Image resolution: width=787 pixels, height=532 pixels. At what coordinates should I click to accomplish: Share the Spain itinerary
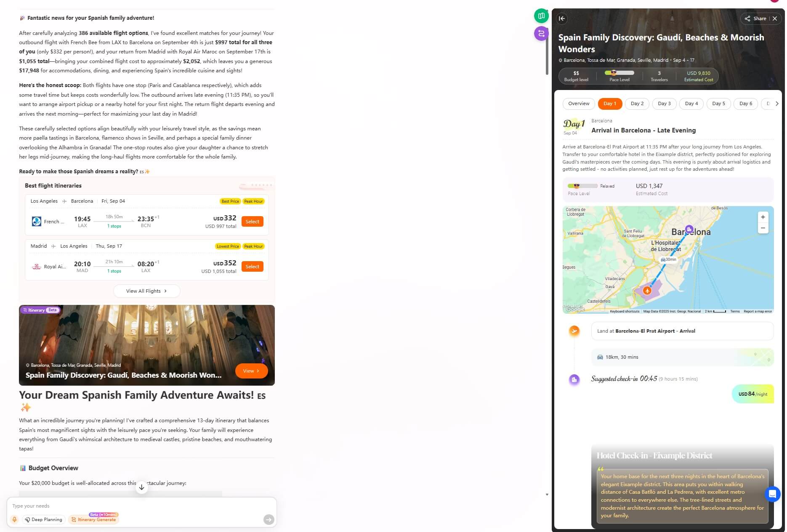[x=756, y=19]
